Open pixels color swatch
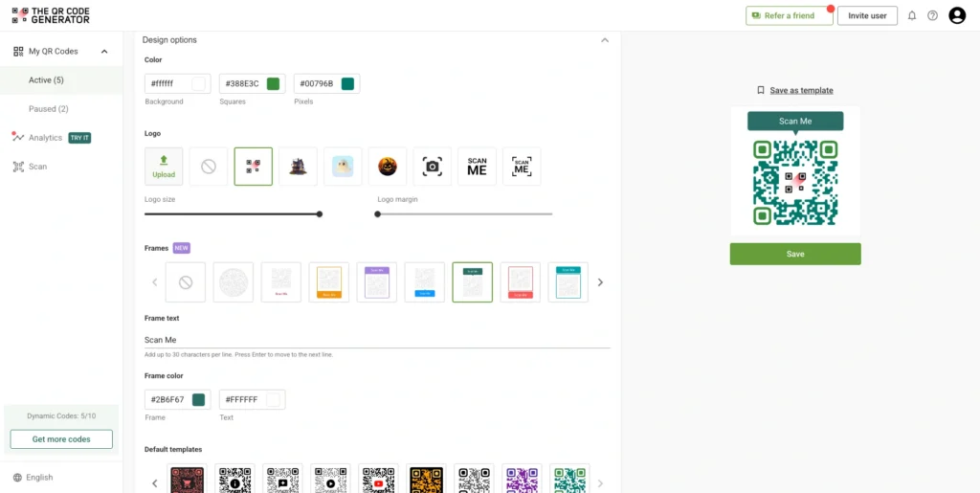Screen dimensions: 980x493 click(347, 83)
